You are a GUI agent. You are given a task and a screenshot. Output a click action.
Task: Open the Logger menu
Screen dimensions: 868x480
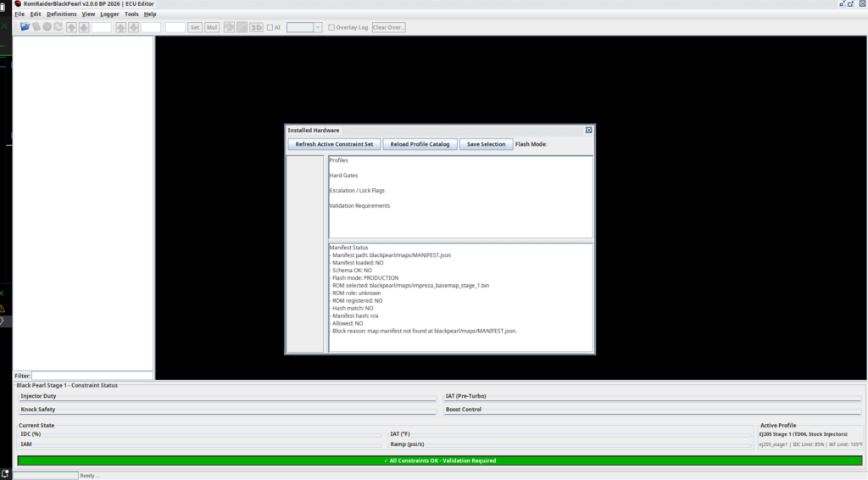pyautogui.click(x=109, y=14)
